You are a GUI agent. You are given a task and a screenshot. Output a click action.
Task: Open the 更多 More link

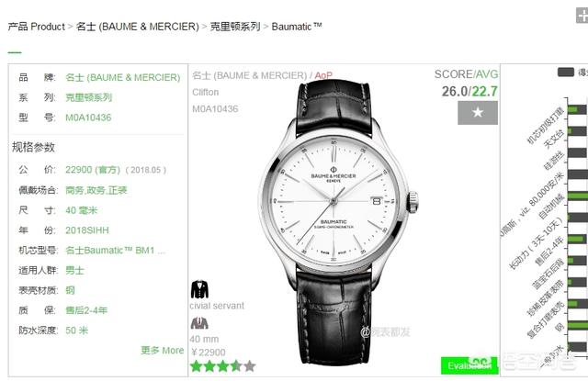tap(162, 351)
